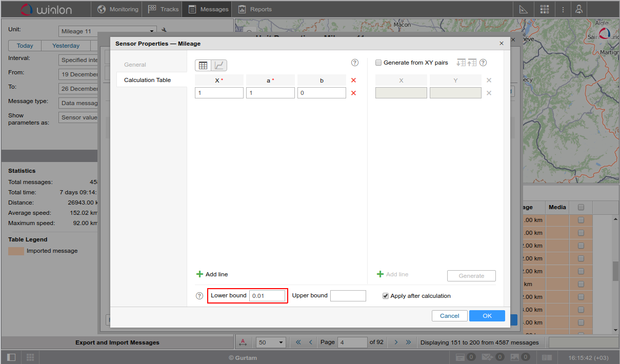Click help icon beside Lower bound
Image resolution: width=620 pixels, height=364 pixels.
click(x=199, y=296)
